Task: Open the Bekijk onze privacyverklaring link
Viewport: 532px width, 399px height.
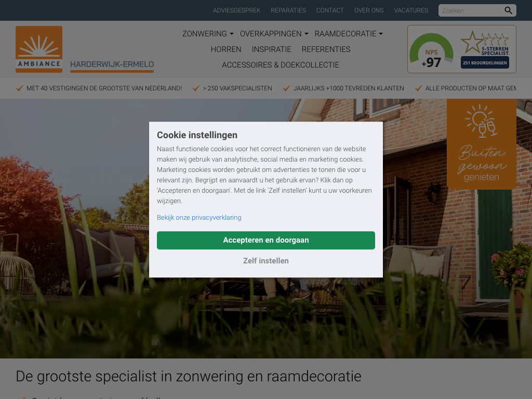Action: 199,218
